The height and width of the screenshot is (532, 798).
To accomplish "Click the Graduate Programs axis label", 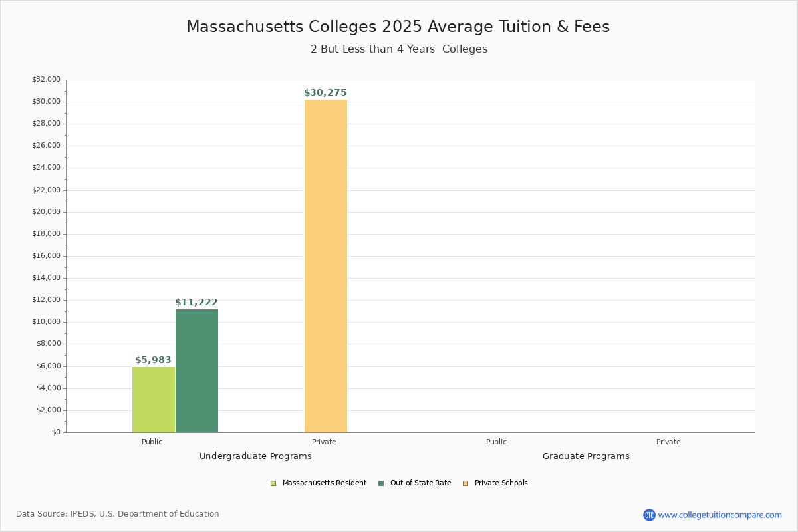I will point(586,456).
